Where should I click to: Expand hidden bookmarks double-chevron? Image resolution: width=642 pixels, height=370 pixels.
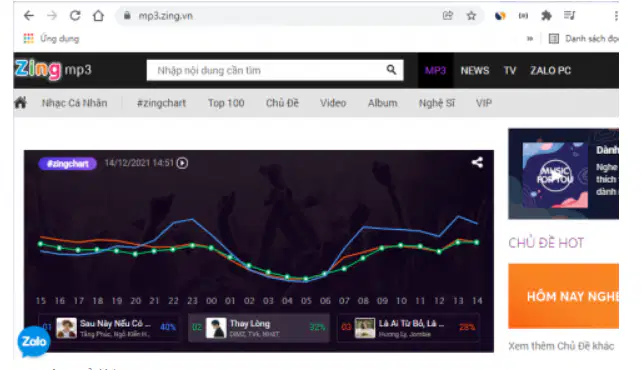tap(530, 38)
